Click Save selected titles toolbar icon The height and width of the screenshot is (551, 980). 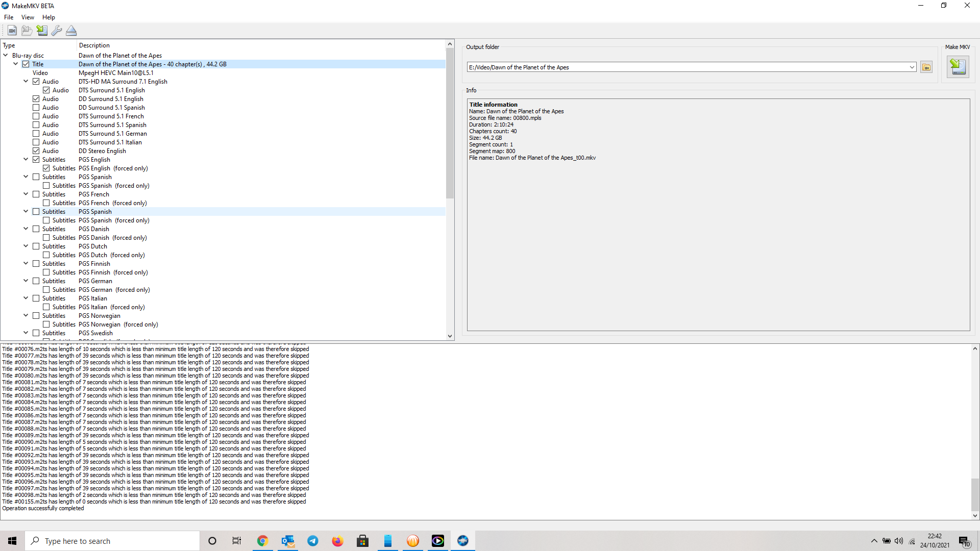[42, 31]
